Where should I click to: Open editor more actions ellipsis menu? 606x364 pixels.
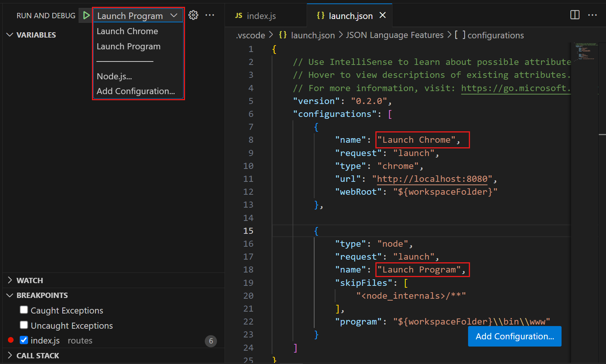[x=592, y=15]
